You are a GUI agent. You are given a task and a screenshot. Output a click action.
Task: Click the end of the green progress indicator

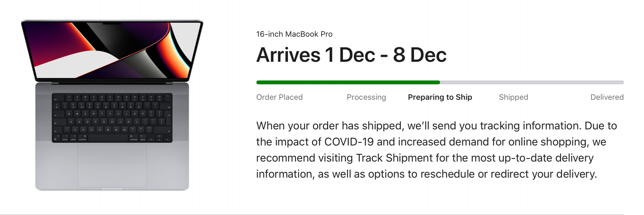coord(439,82)
